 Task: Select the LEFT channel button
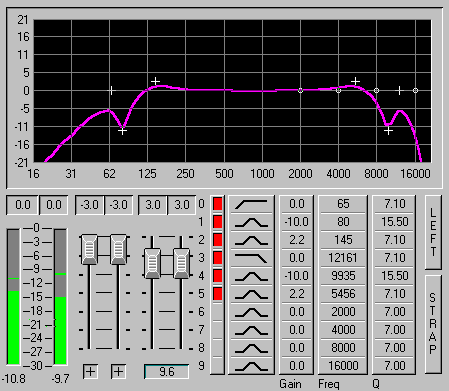click(433, 232)
